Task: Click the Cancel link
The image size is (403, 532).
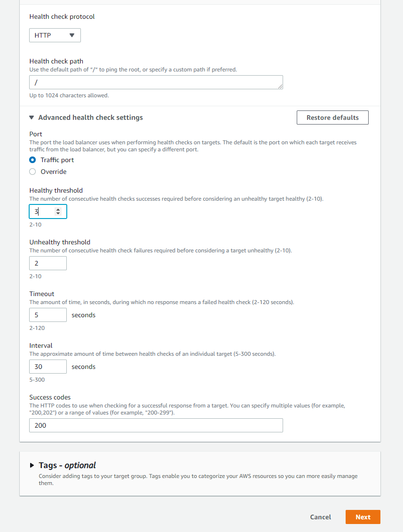Action: 321,517
